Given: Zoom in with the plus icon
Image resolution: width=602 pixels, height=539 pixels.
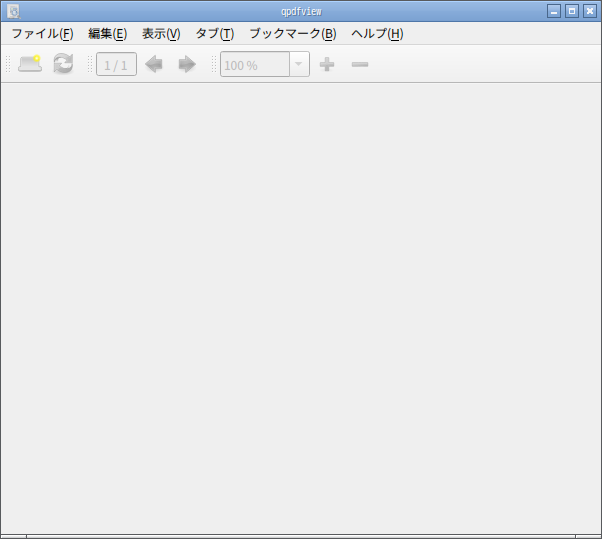Looking at the screenshot, I should pyautogui.click(x=327, y=64).
